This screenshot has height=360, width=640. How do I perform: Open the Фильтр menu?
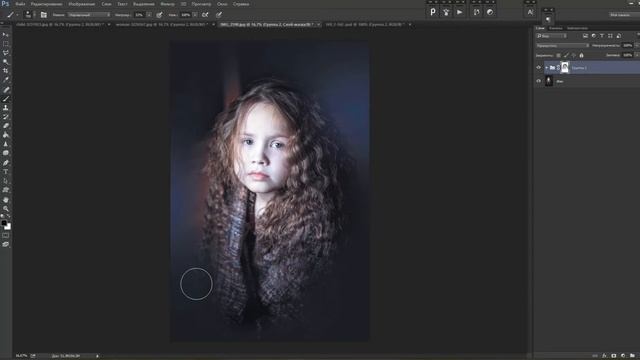pyautogui.click(x=167, y=4)
